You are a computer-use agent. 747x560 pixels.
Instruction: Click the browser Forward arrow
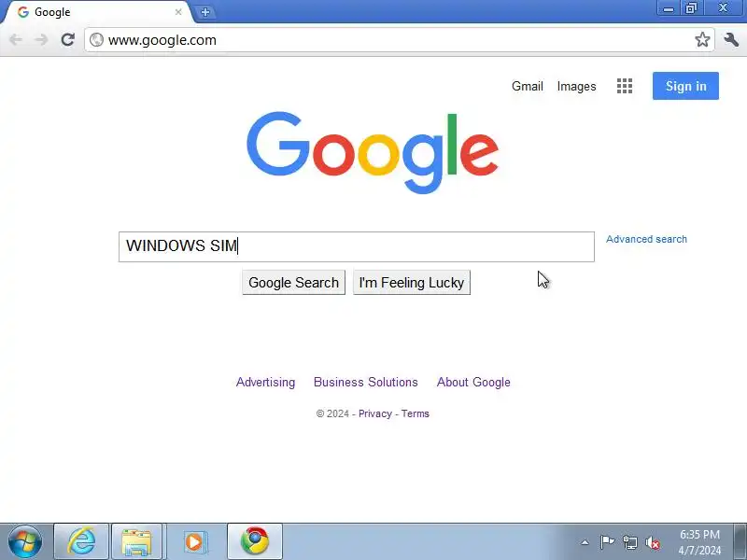click(41, 39)
